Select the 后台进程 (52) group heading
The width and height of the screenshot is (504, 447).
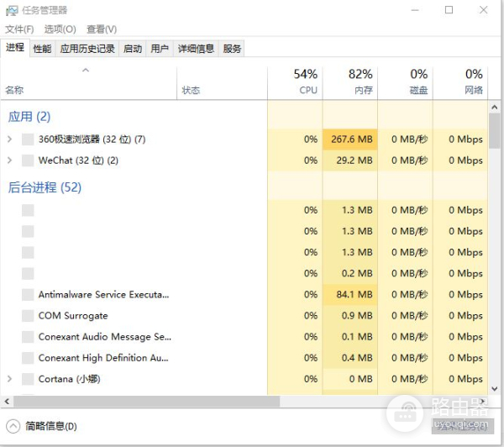tap(45, 187)
